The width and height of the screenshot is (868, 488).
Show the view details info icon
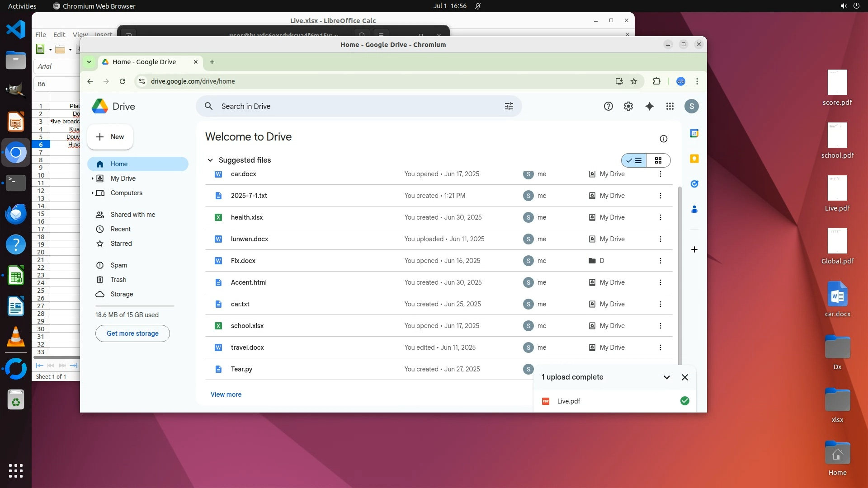663,139
